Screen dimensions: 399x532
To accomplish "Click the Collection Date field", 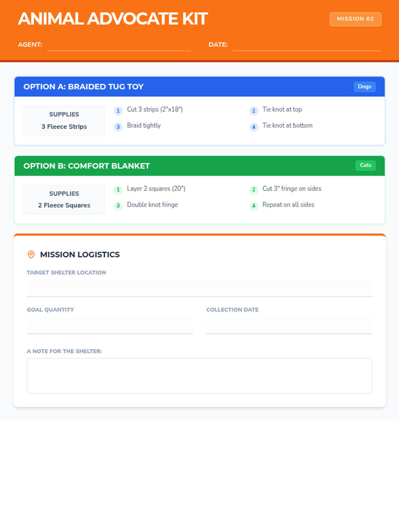I will click(289, 325).
